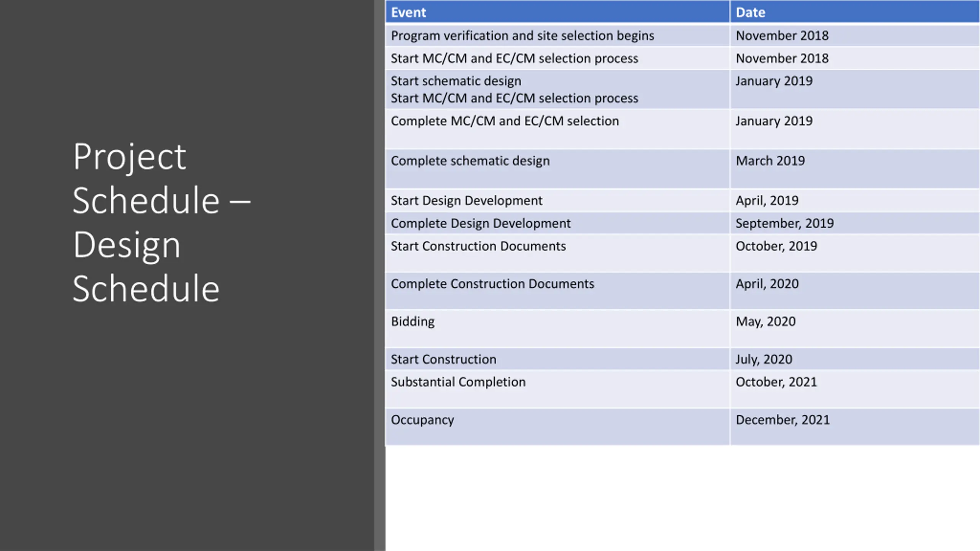The image size is (980, 551).
Task: Select the Substantial Completion cell
Action: 557,389
